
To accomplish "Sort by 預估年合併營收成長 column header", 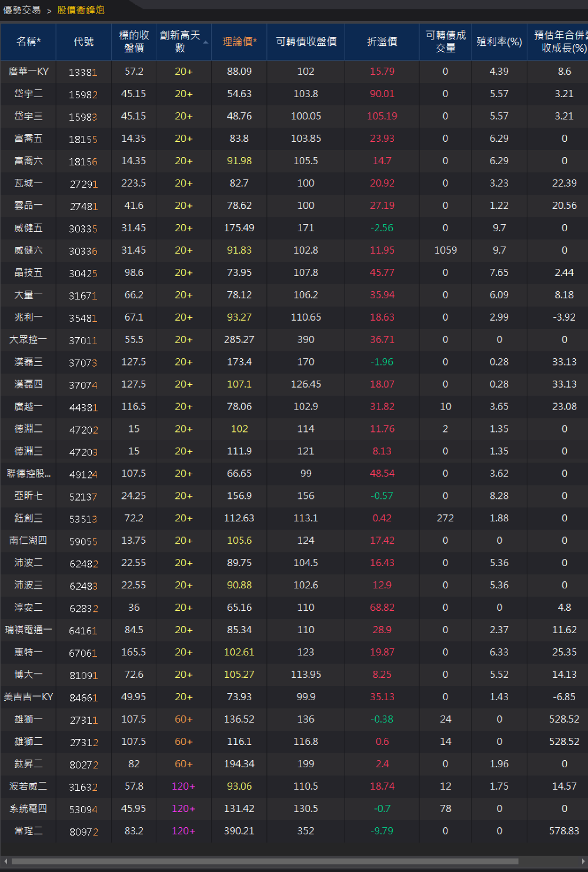I will coord(558,41).
